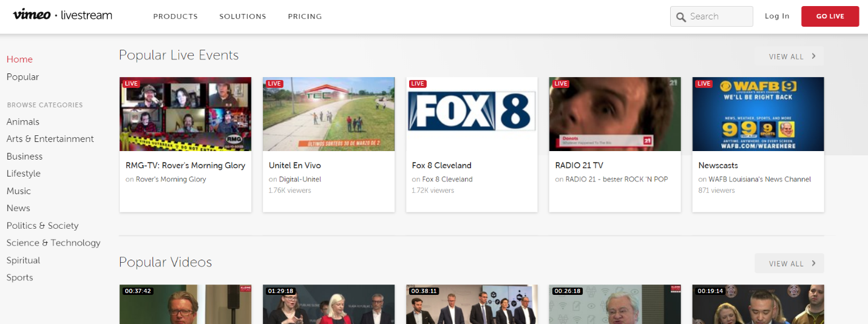This screenshot has width=868, height=324.
Task: Click the LIVE badge on WAFB Newscasts thumbnail
Action: pos(704,84)
